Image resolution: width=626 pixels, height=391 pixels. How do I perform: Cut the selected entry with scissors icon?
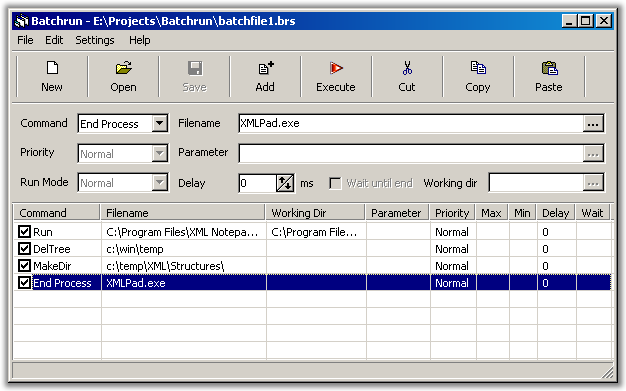pyautogui.click(x=407, y=68)
